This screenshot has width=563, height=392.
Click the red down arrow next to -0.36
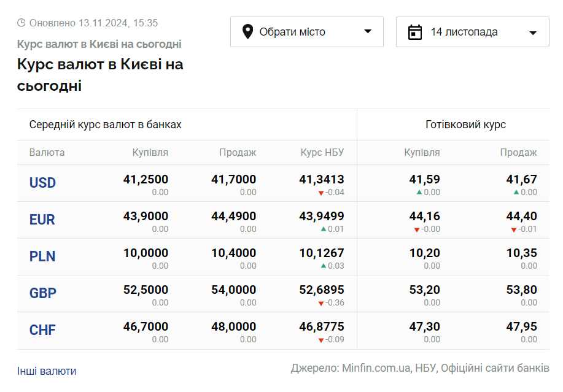click(321, 304)
